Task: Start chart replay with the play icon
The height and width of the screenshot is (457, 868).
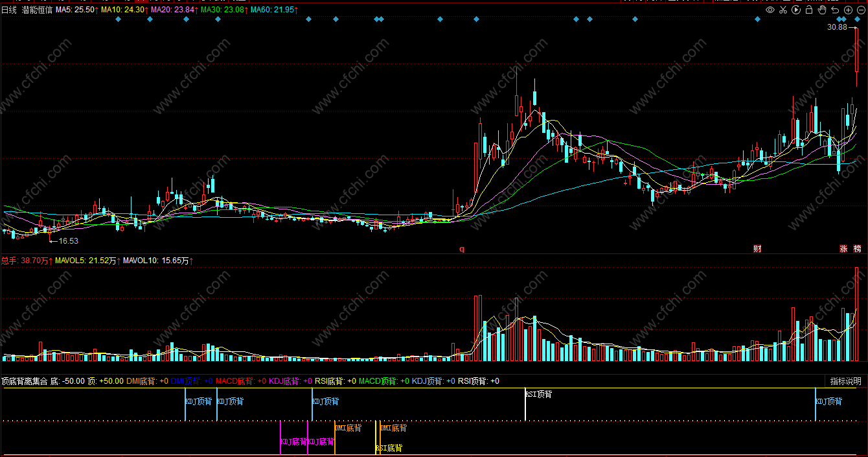Action: point(796,10)
